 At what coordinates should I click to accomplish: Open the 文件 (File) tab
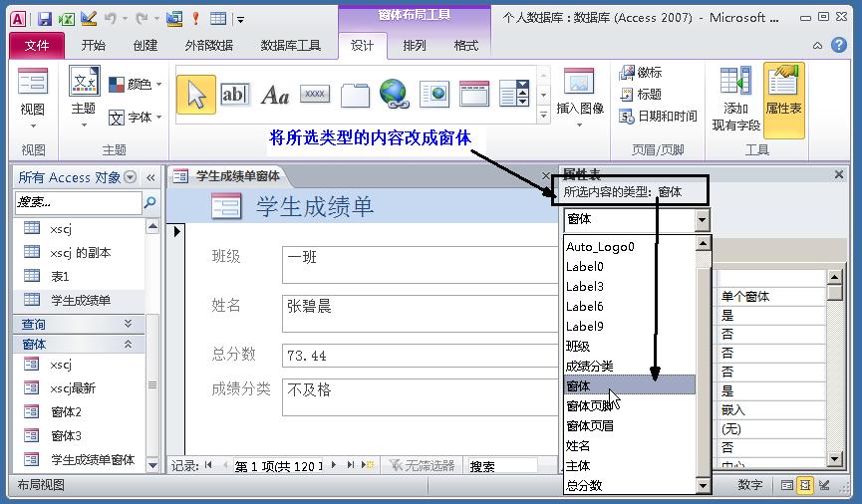click(37, 45)
